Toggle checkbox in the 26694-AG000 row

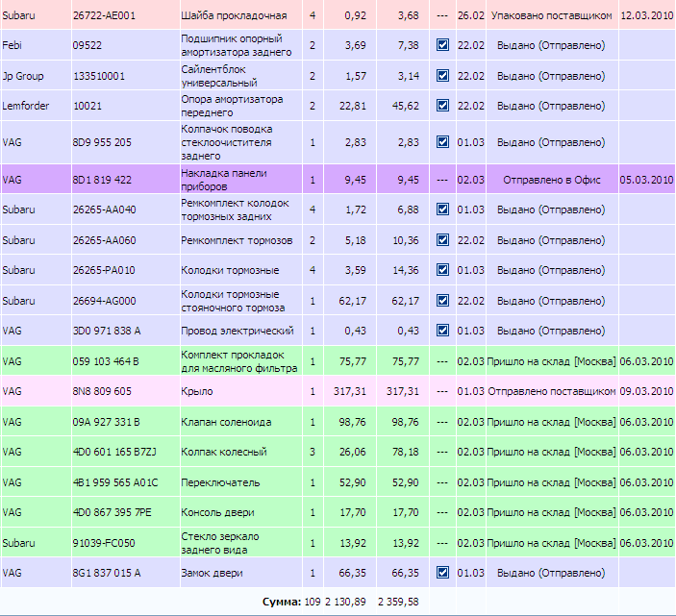click(x=442, y=301)
